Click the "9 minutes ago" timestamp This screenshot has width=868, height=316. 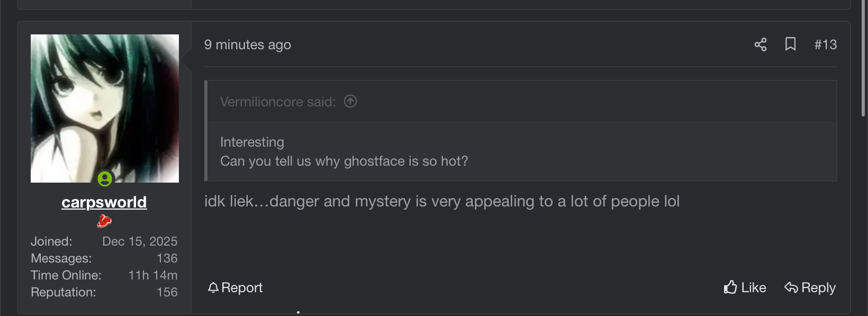coord(248,45)
